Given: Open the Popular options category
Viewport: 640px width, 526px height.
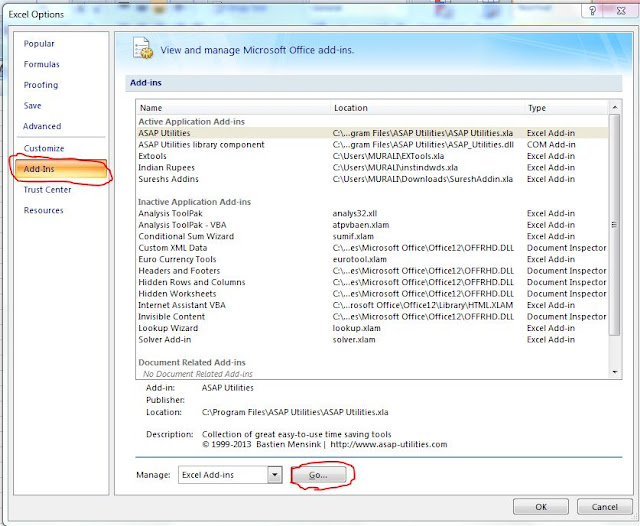Looking at the screenshot, I should point(39,44).
